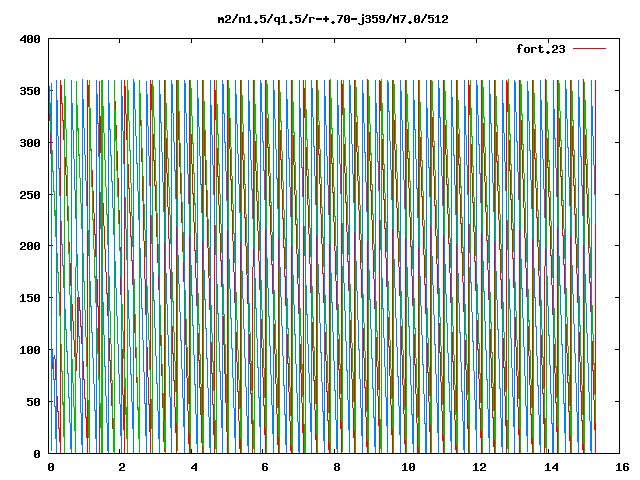Image resolution: width=640 pixels, height=480 pixels.
Task: Click the red legend line sample
Action: coord(589,49)
